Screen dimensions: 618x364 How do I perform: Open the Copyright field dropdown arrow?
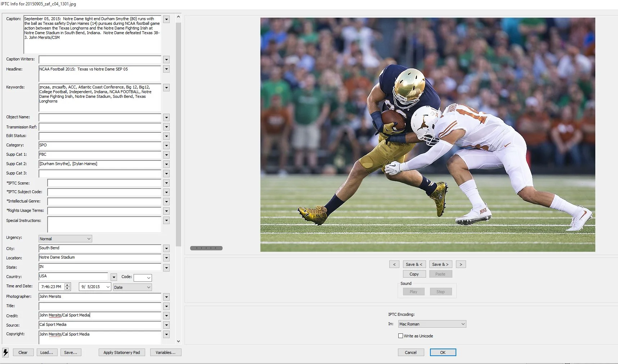[x=166, y=335]
